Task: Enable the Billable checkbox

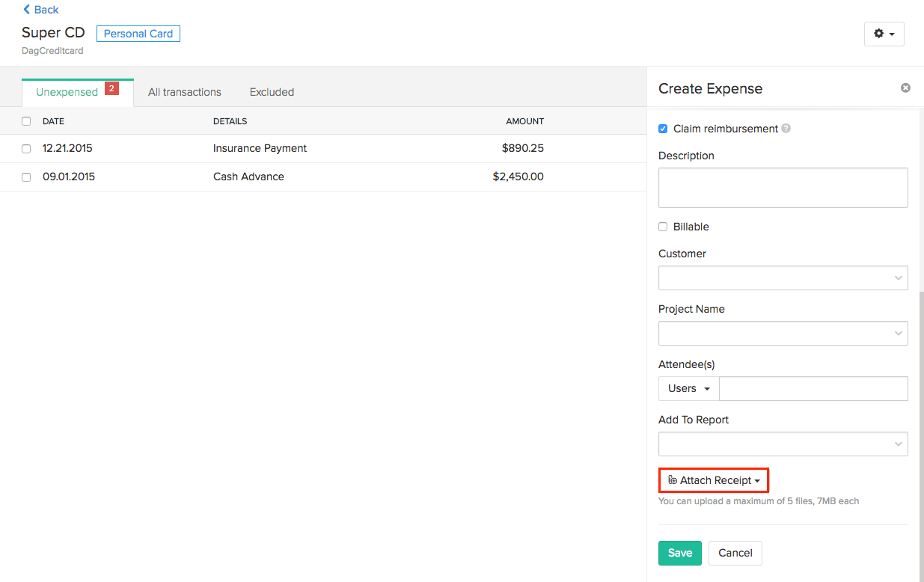Action: [662, 227]
